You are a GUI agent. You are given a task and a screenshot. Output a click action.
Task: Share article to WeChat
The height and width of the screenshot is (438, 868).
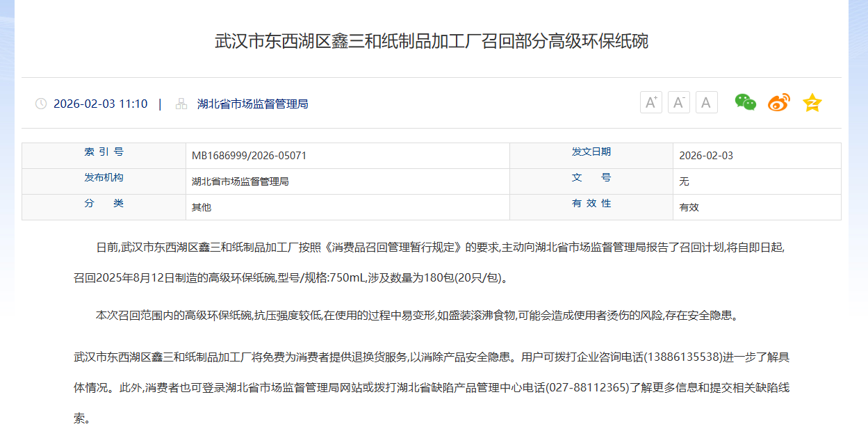(x=745, y=103)
